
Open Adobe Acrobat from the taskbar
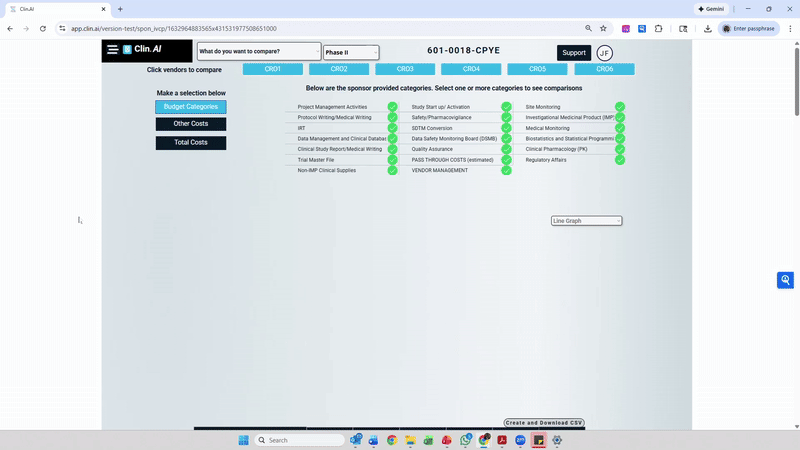(x=502, y=440)
